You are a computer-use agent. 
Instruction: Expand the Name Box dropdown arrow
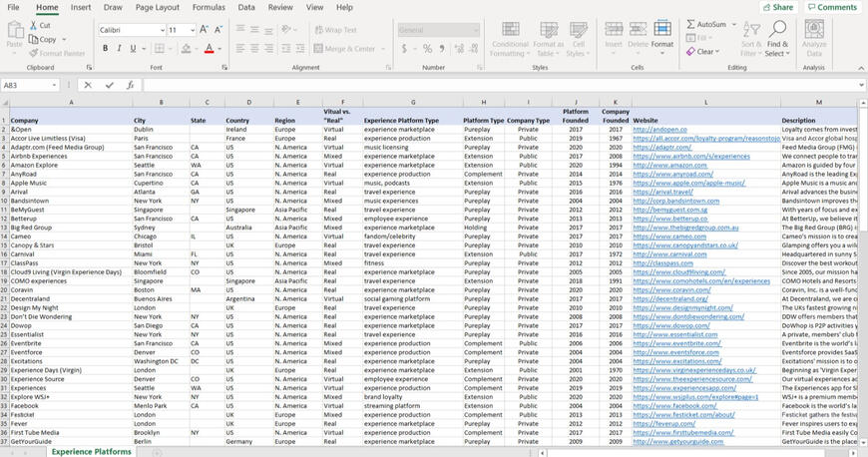(x=54, y=86)
